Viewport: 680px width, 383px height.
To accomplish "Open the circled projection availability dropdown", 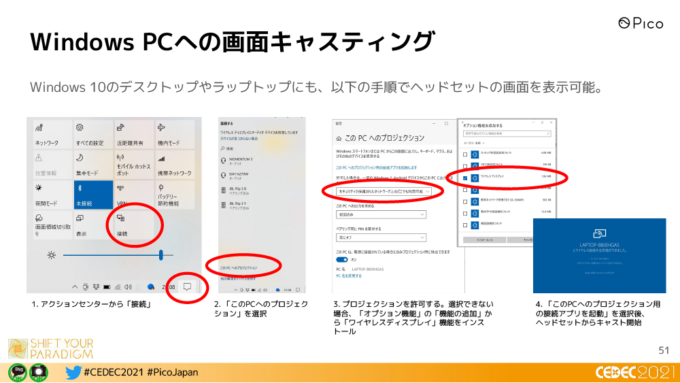I will point(383,191).
